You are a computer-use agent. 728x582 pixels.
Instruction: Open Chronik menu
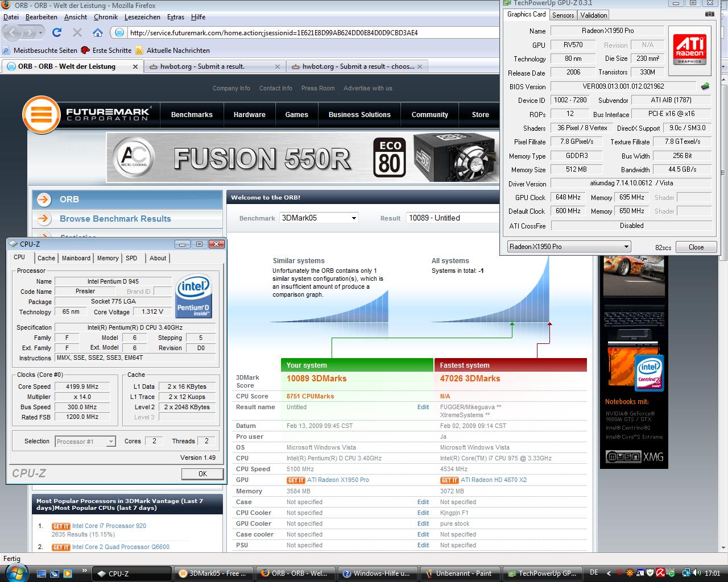(x=106, y=17)
